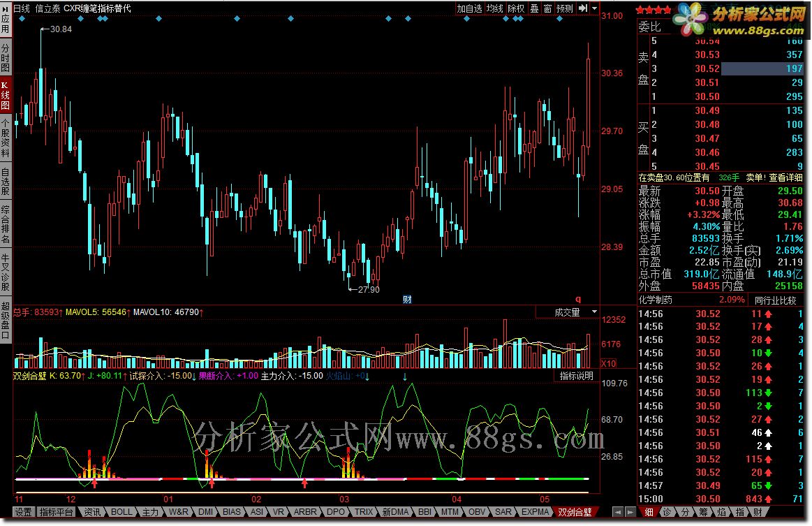
Task: Select the BOLL indicator tab
Action: click(121, 512)
